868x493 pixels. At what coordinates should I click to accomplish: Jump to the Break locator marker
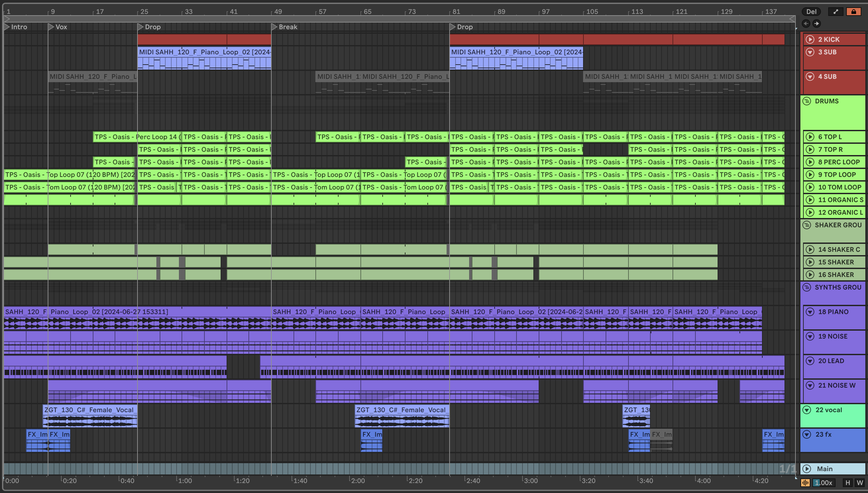[275, 27]
